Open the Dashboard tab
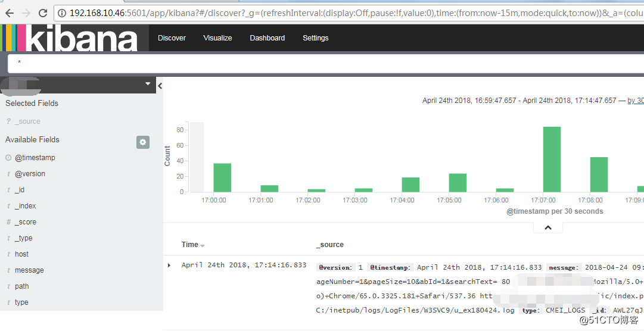644x331 pixels. click(267, 38)
